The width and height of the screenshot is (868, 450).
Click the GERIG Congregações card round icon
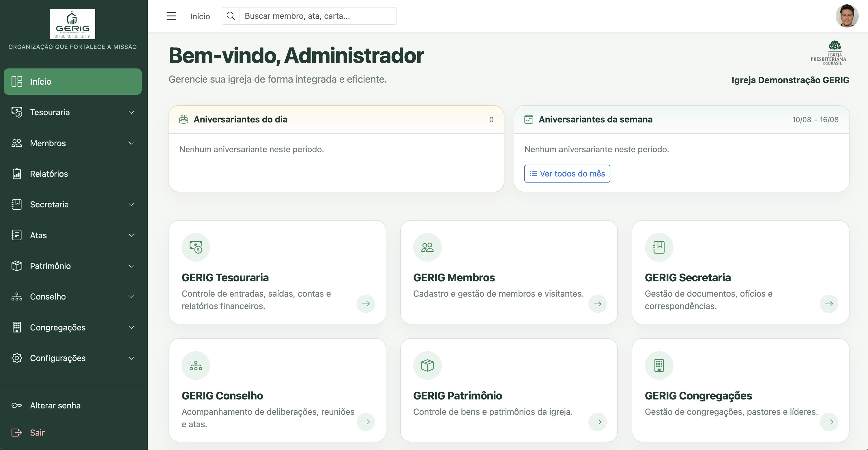click(659, 365)
